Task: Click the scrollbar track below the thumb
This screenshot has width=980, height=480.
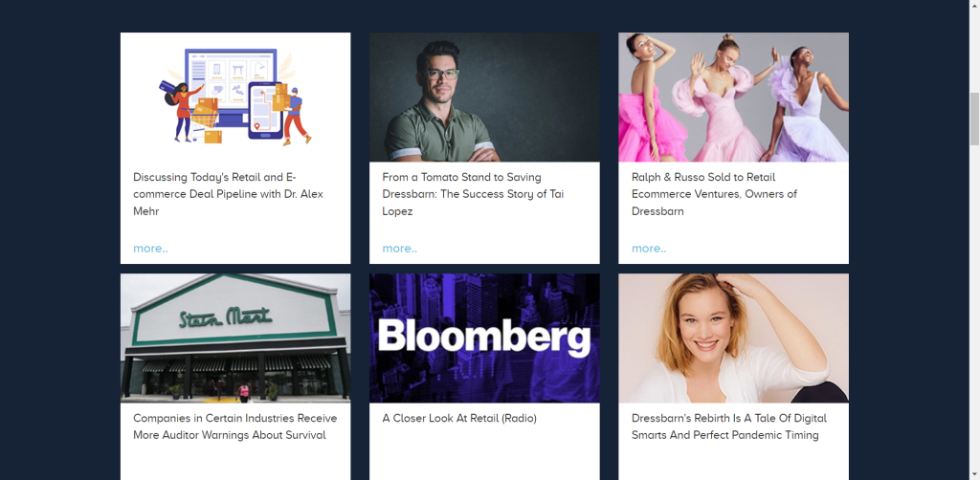Action: click(x=974, y=306)
